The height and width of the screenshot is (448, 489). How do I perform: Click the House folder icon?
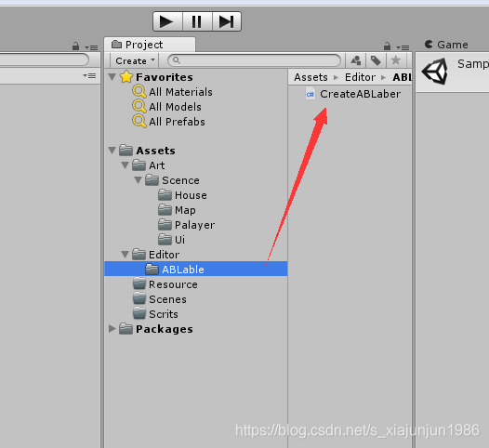165,195
